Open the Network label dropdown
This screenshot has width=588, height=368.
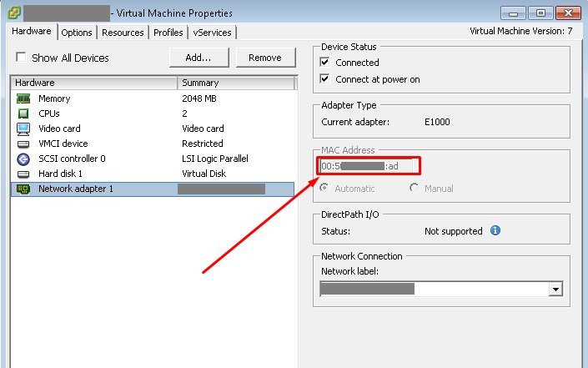(x=554, y=289)
